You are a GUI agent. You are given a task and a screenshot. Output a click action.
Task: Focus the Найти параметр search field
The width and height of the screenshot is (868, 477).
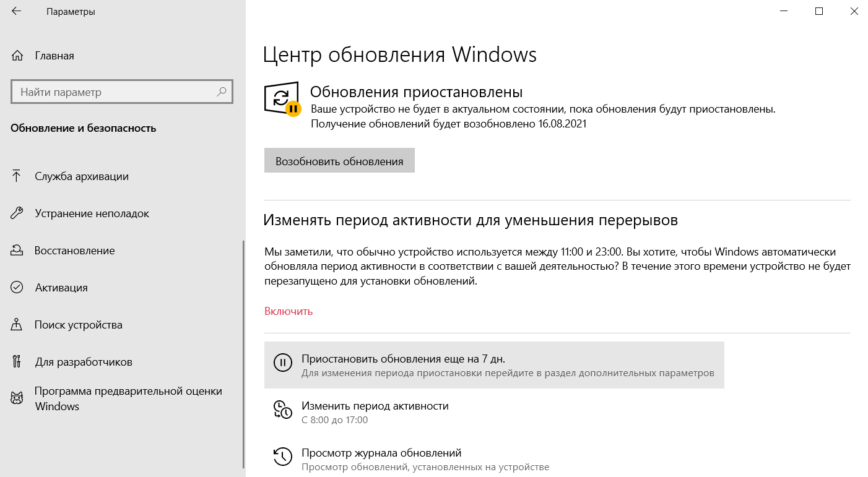click(x=122, y=92)
